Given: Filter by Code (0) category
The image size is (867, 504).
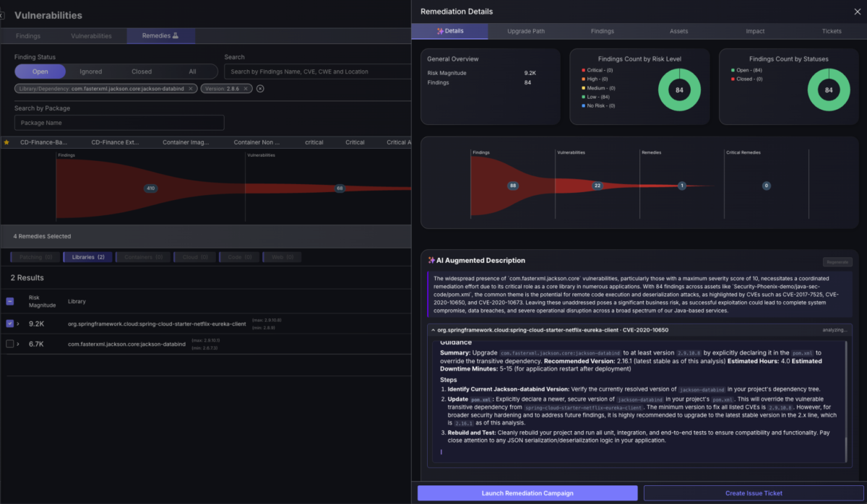Looking at the screenshot, I should 238,257.
